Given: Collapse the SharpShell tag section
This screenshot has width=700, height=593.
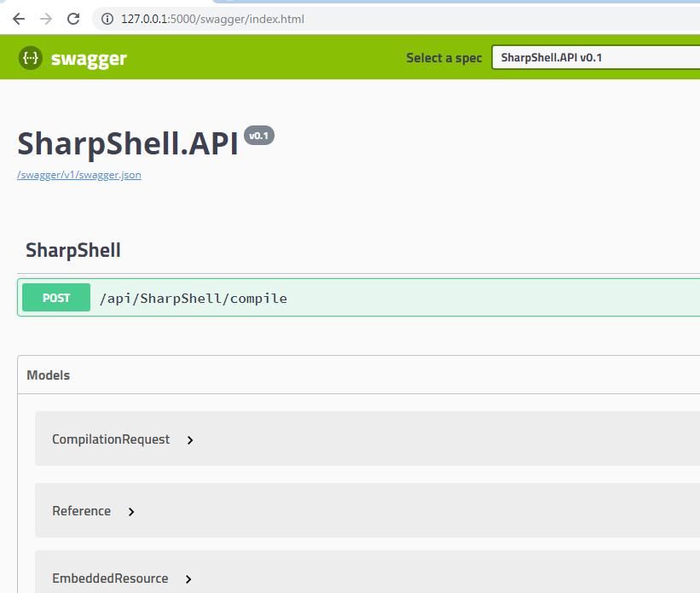Looking at the screenshot, I should (x=73, y=250).
